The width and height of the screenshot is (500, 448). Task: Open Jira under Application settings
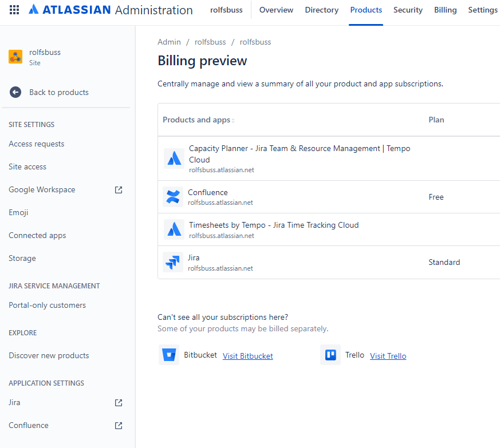point(14,403)
